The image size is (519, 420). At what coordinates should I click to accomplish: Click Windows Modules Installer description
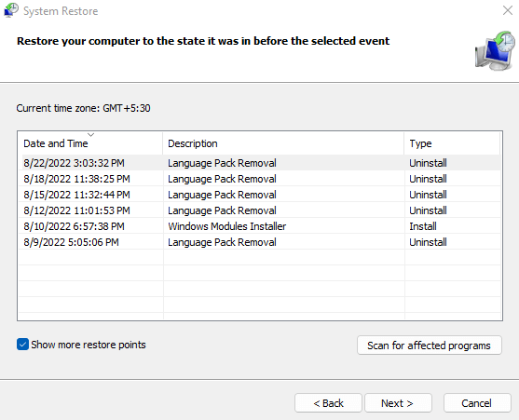226,226
